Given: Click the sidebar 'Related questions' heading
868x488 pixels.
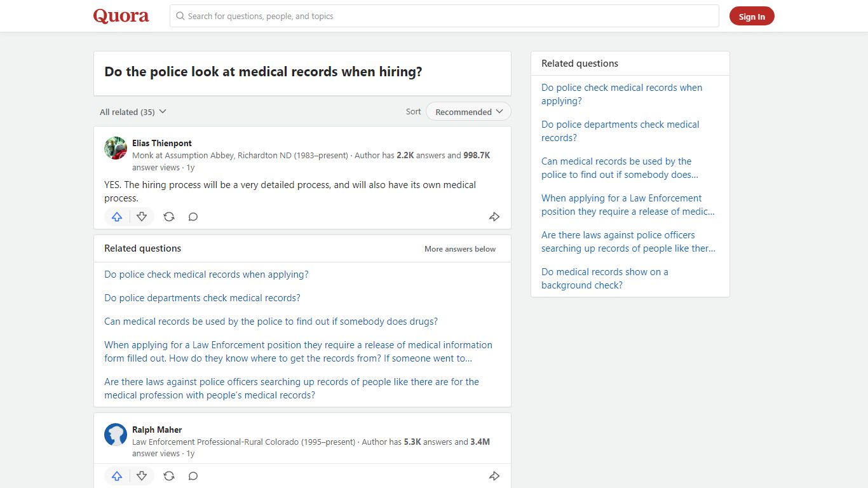Looking at the screenshot, I should click(x=580, y=64).
